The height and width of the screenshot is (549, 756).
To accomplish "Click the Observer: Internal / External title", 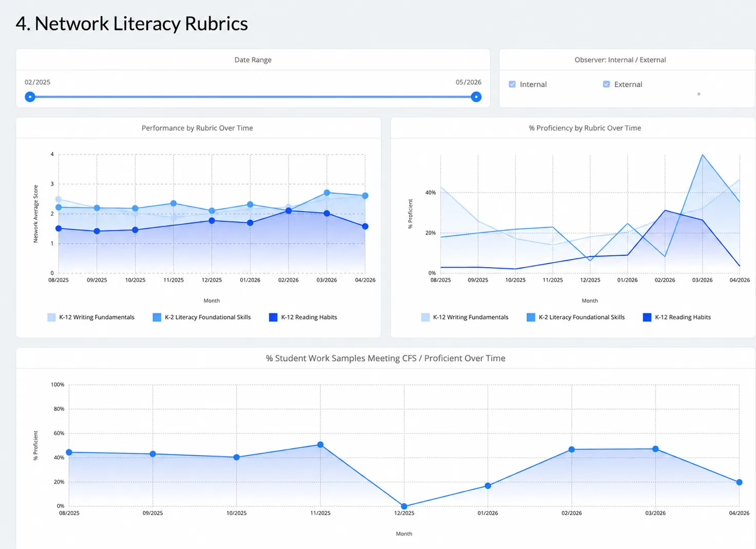I will tap(620, 60).
